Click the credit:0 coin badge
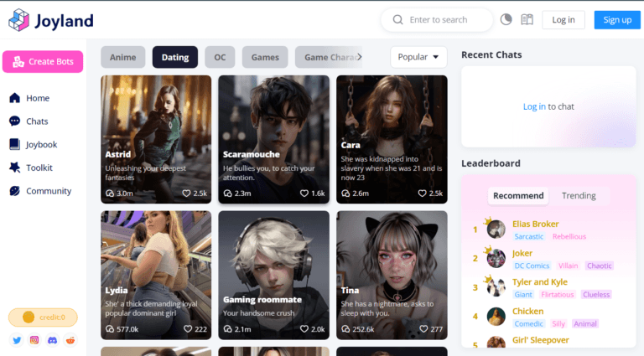This screenshot has height=356, width=644. click(43, 317)
